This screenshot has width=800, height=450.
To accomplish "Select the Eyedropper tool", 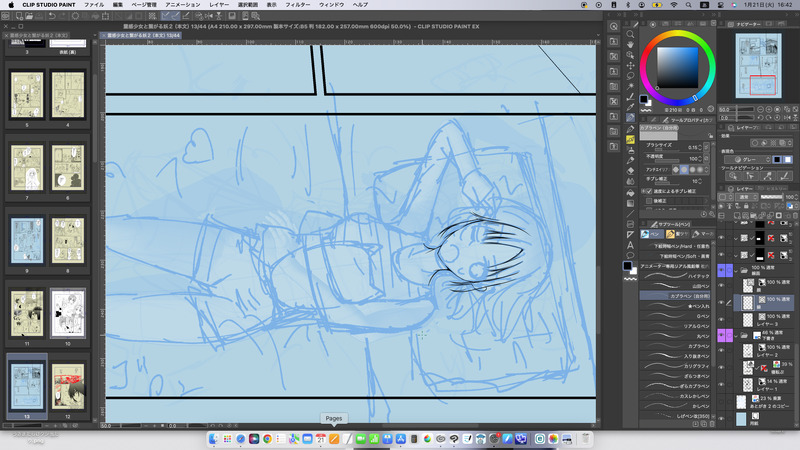I will tap(630, 107).
